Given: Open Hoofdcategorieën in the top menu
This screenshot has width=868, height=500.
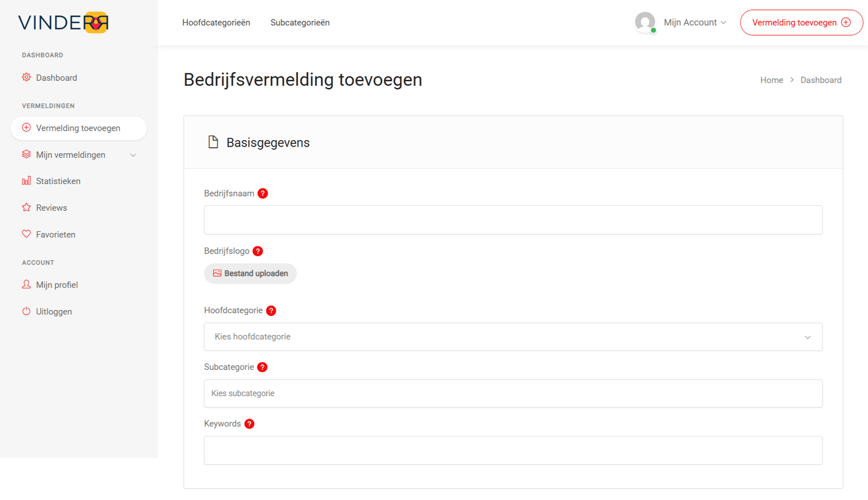Looking at the screenshot, I should [216, 22].
